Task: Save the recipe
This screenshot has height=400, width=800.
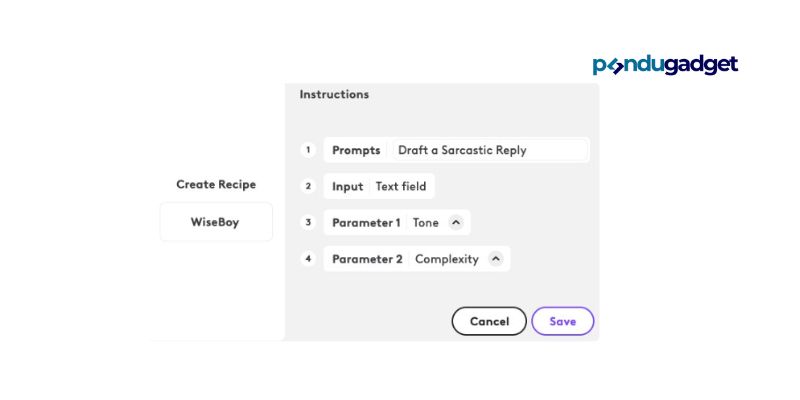Action: pyautogui.click(x=563, y=321)
